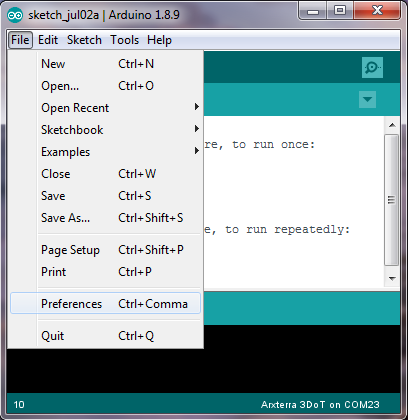Viewport: 408px width, 420px height.
Task: Open the Tools menu
Action: click(x=124, y=40)
